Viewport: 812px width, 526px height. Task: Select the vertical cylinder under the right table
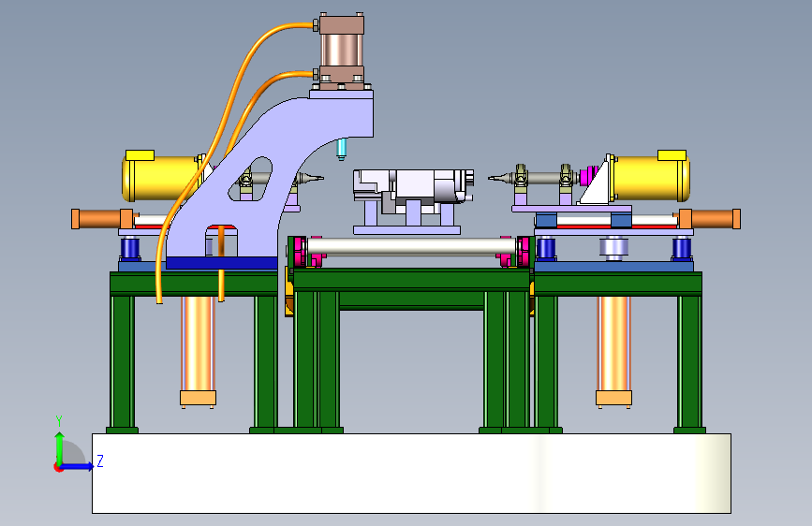click(613, 350)
